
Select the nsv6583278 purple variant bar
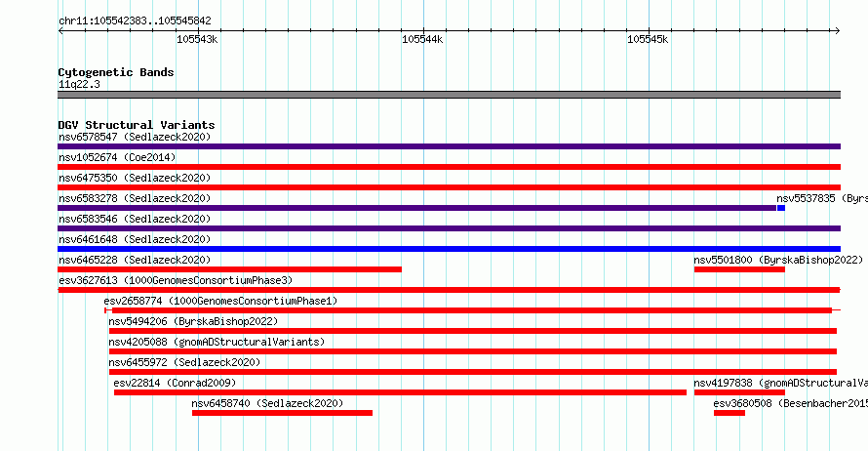coord(416,208)
